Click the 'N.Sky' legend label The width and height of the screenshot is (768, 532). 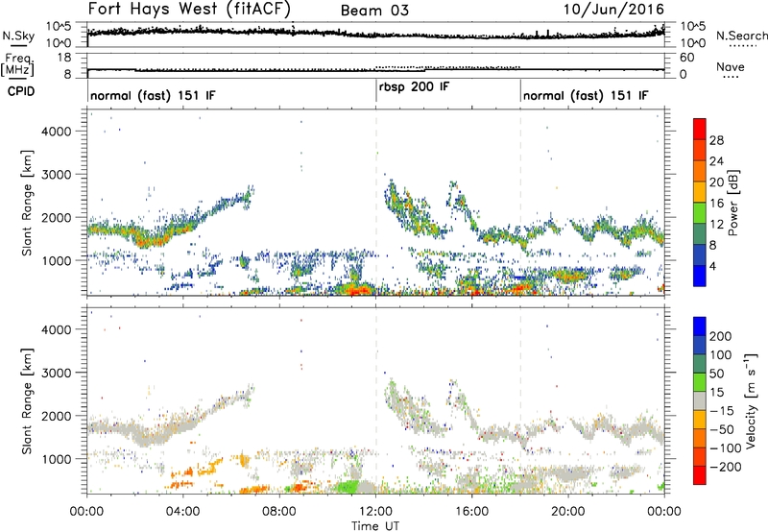pyautogui.click(x=18, y=36)
